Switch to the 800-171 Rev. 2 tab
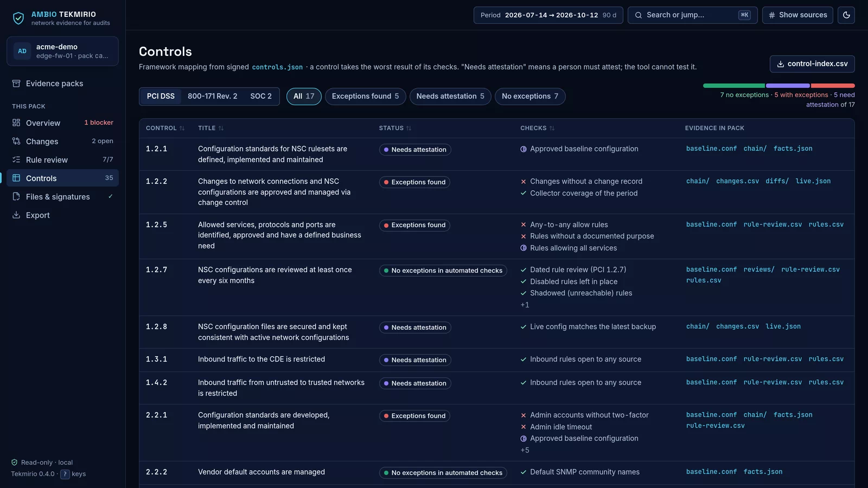This screenshot has height=488, width=868. click(x=213, y=97)
